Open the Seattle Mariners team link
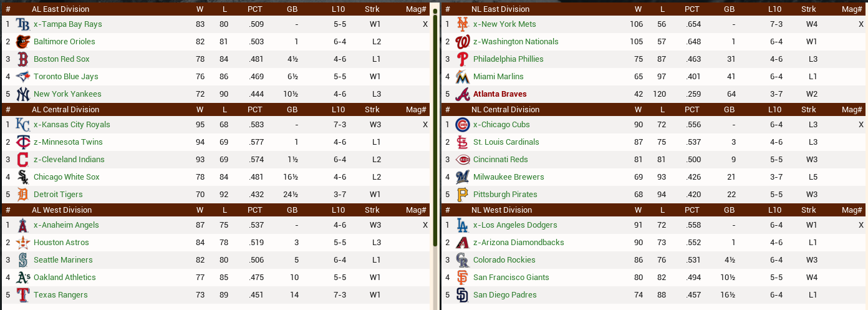 click(x=63, y=260)
